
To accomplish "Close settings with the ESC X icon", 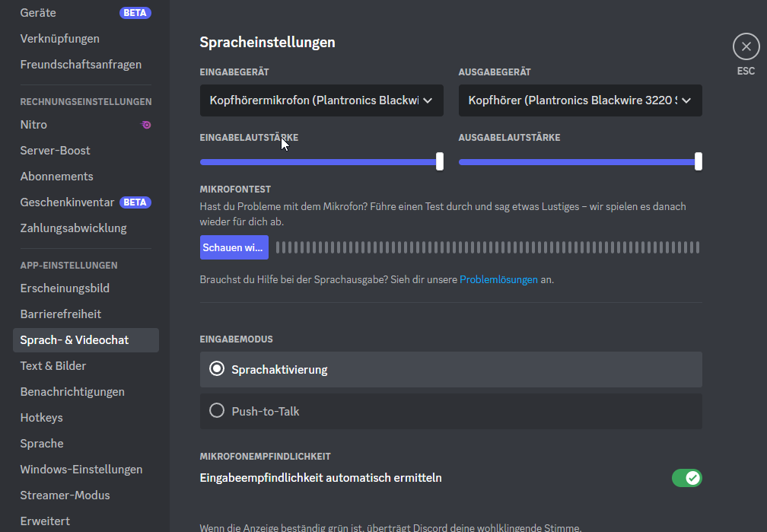I will pos(746,47).
